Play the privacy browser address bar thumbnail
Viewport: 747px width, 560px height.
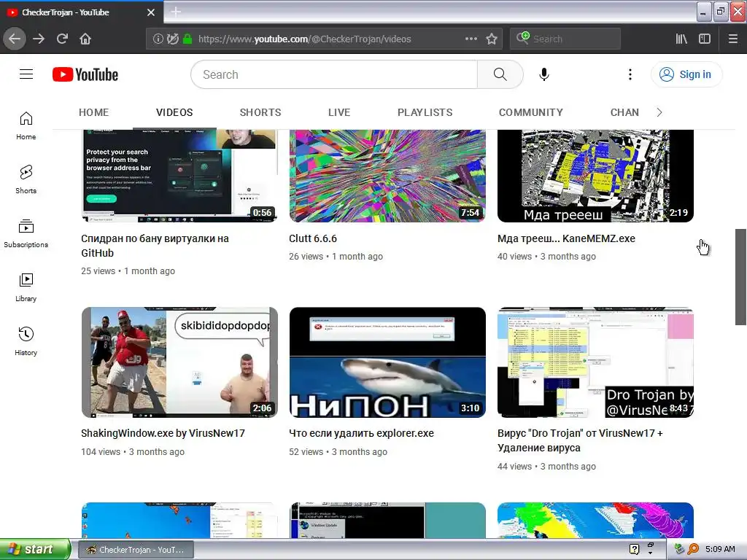(x=179, y=176)
